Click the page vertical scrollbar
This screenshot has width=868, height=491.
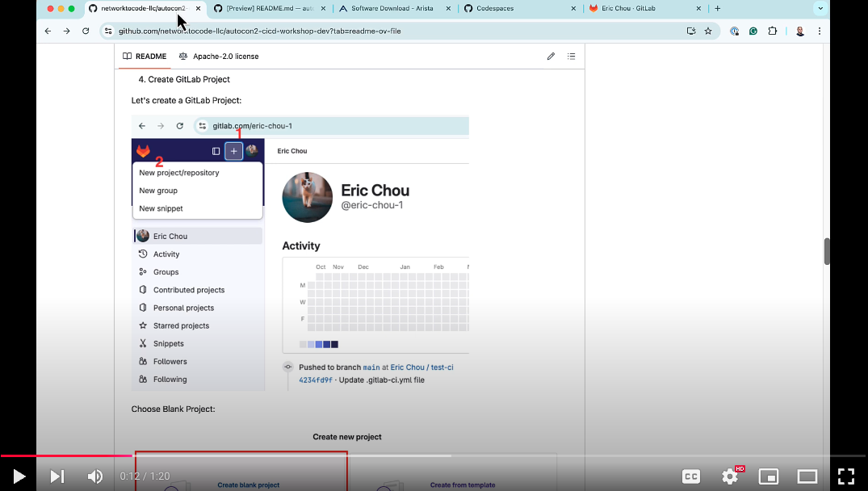[x=827, y=251]
